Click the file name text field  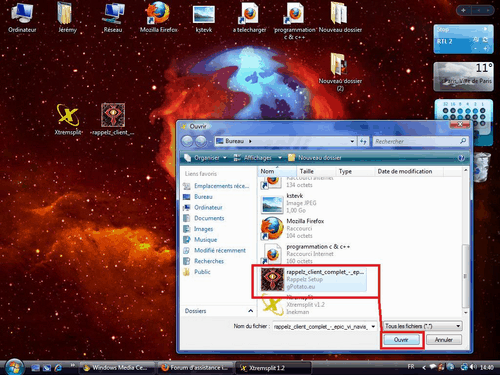coord(321,326)
